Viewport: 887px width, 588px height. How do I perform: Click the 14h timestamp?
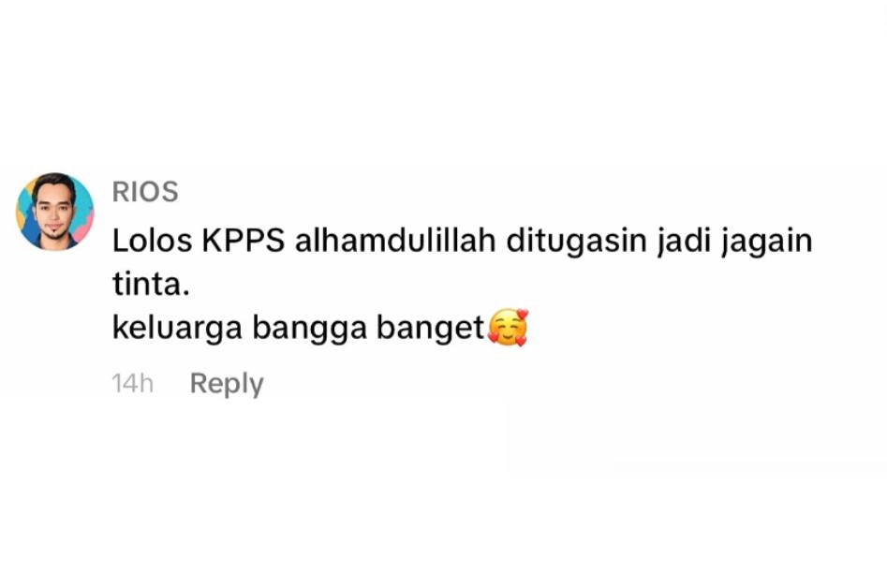[x=132, y=383]
